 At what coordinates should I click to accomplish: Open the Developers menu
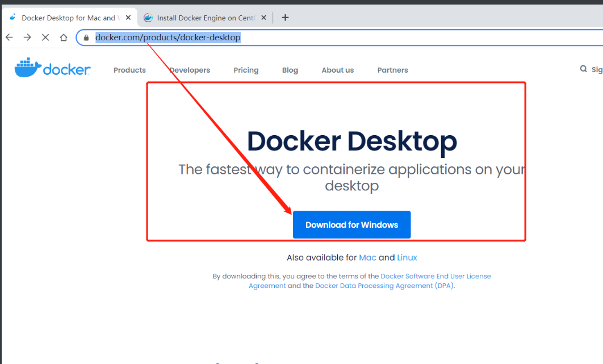(x=190, y=70)
